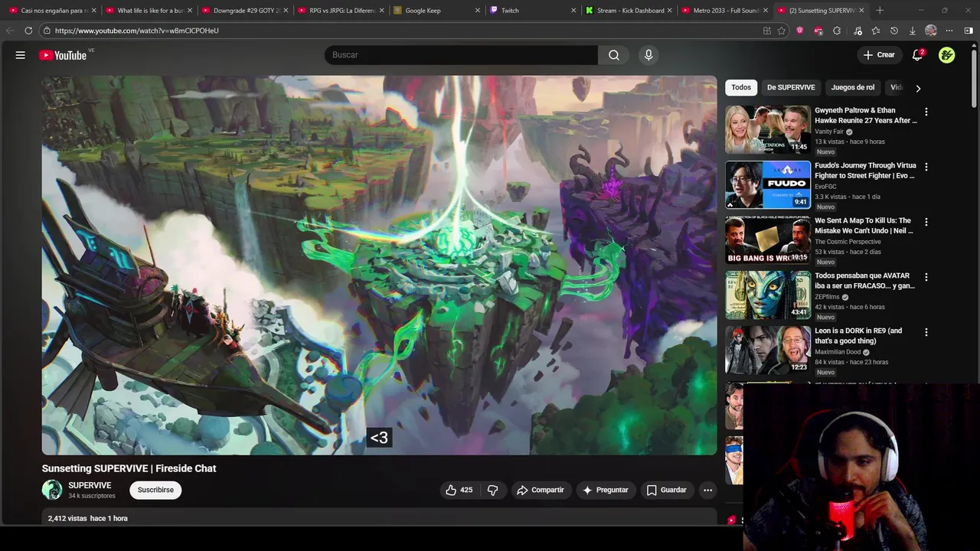This screenshot has height=551, width=980.
Task: Open the browser profile picture
Action: [x=931, y=31]
